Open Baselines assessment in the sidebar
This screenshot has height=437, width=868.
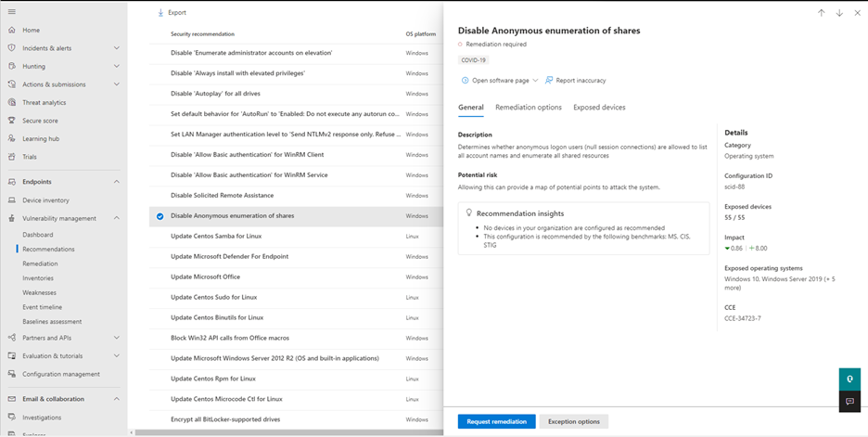[52, 321]
